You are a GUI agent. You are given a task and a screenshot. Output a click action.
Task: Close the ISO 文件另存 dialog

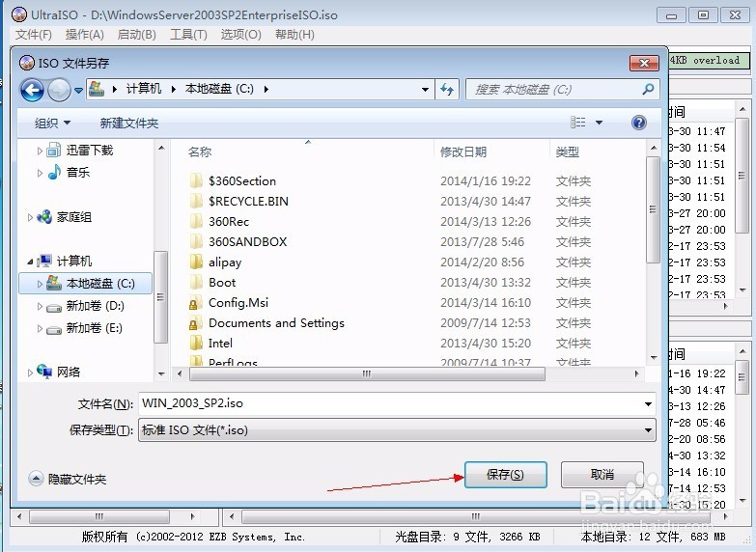pos(644,63)
